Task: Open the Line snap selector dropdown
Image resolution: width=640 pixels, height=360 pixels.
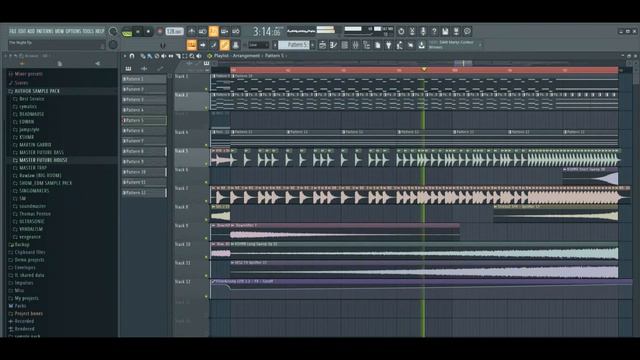Action: [x=258, y=45]
